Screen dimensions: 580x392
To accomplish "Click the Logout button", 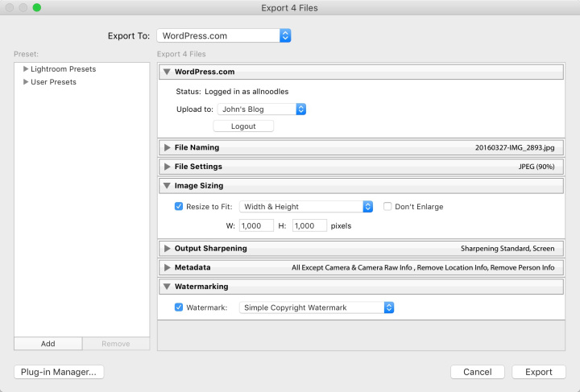I will [x=243, y=126].
